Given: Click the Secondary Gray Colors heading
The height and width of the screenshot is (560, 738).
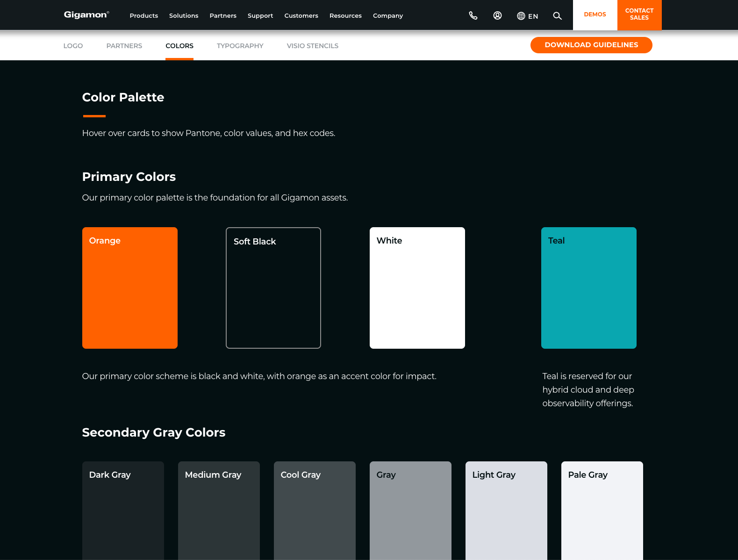Looking at the screenshot, I should coord(154,432).
